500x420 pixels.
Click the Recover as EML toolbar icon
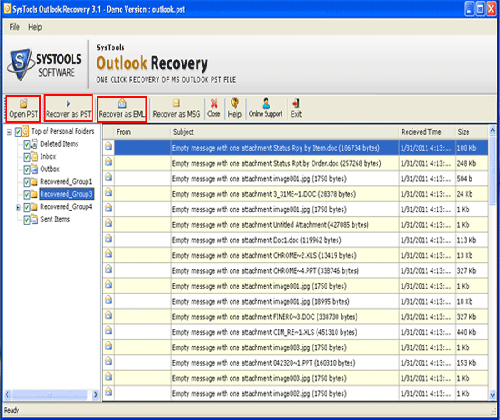click(122, 103)
